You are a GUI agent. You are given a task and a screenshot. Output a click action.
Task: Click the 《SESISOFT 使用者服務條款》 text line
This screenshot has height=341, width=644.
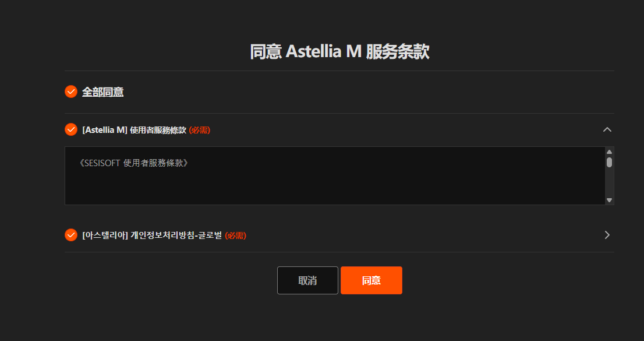click(133, 163)
